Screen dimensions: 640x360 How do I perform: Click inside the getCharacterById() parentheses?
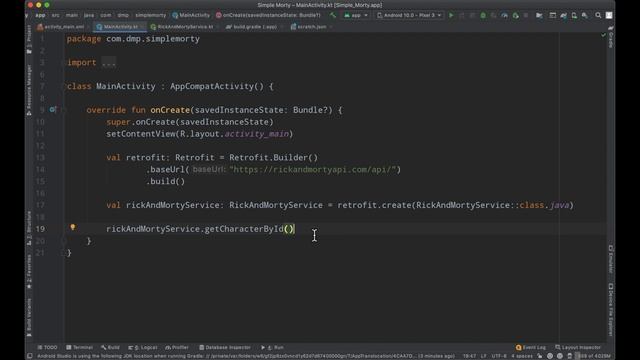[x=289, y=229]
